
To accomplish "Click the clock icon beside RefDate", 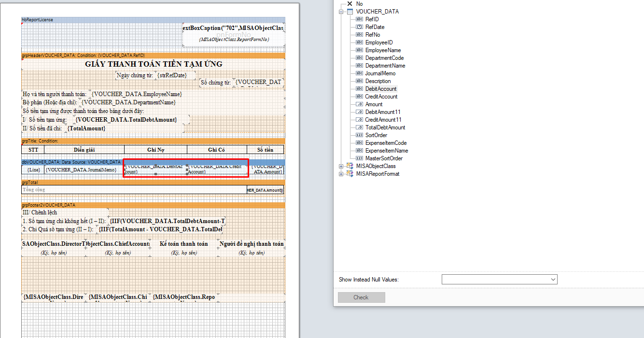I will (x=359, y=27).
